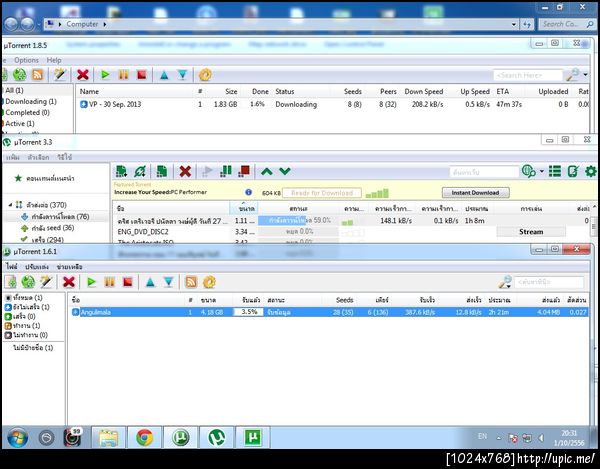The height and width of the screenshot is (469, 600).
Task: Open preferences gear in uTorrent 1.6.1 toolbar
Action: point(209,282)
